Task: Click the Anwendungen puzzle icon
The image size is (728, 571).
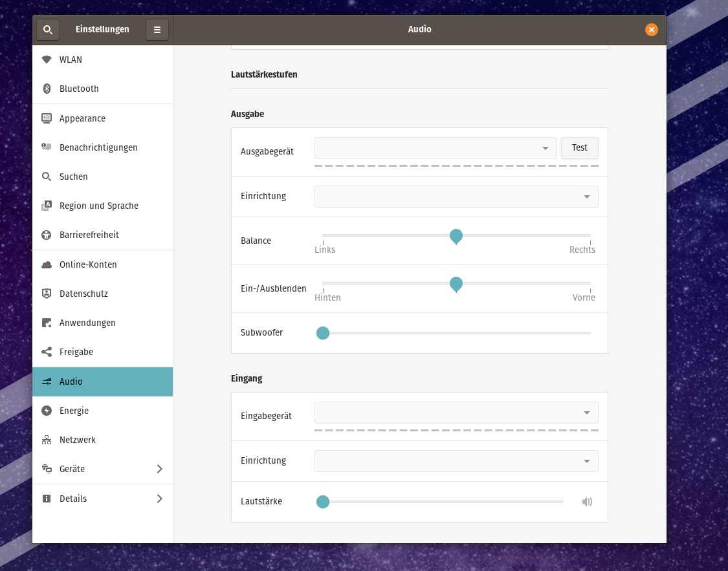Action: [47, 323]
